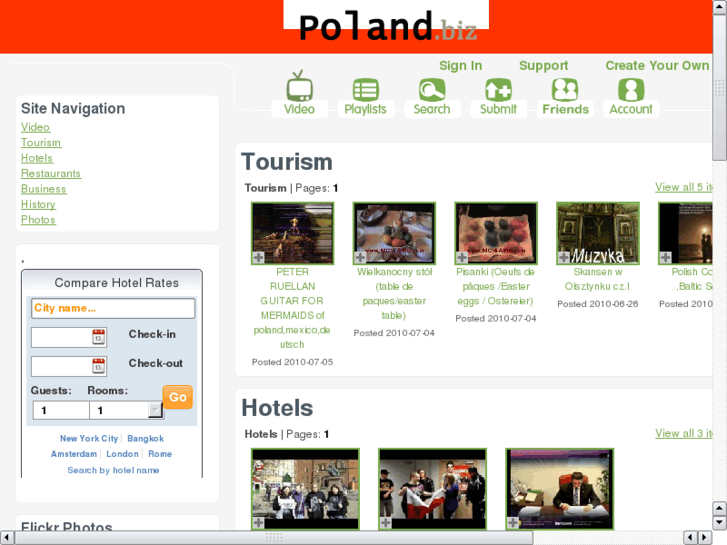This screenshot has width=727, height=545.
Task: Open History in Site Navigation
Action: click(38, 205)
